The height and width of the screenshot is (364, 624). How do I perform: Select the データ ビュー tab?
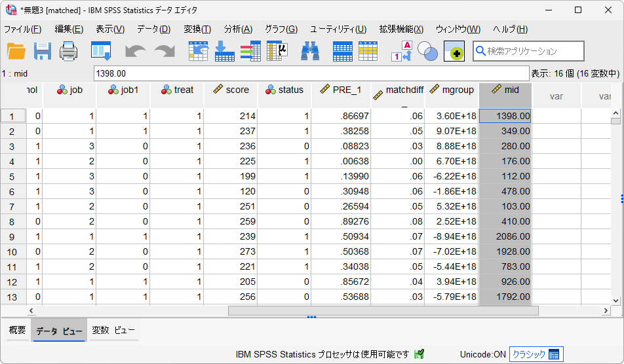[59, 330]
